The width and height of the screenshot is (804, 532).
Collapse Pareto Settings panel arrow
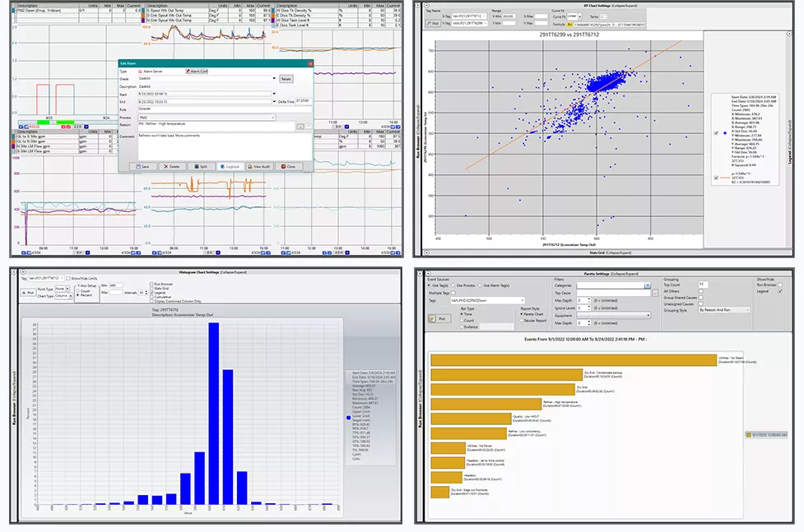[x=428, y=274]
